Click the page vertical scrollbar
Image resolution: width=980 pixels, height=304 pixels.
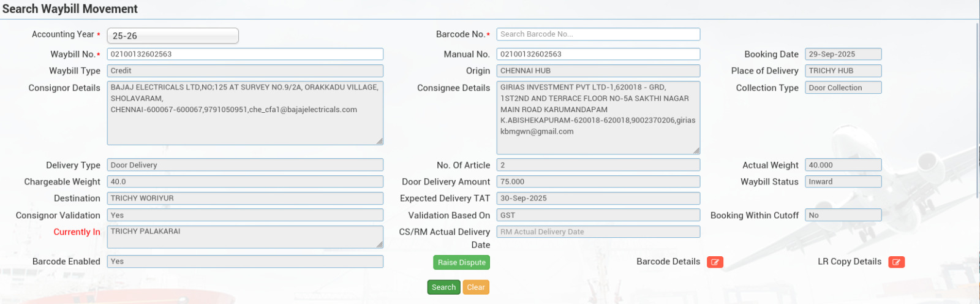(x=976, y=110)
